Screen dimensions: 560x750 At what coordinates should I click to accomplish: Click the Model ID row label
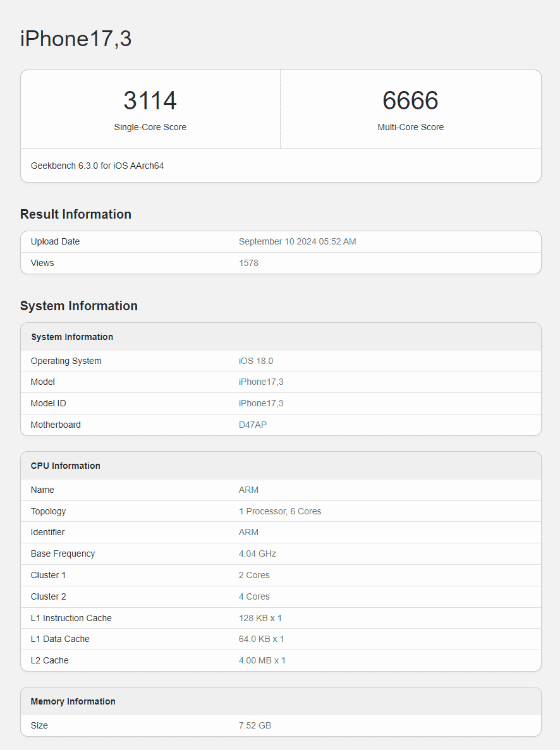tap(48, 403)
